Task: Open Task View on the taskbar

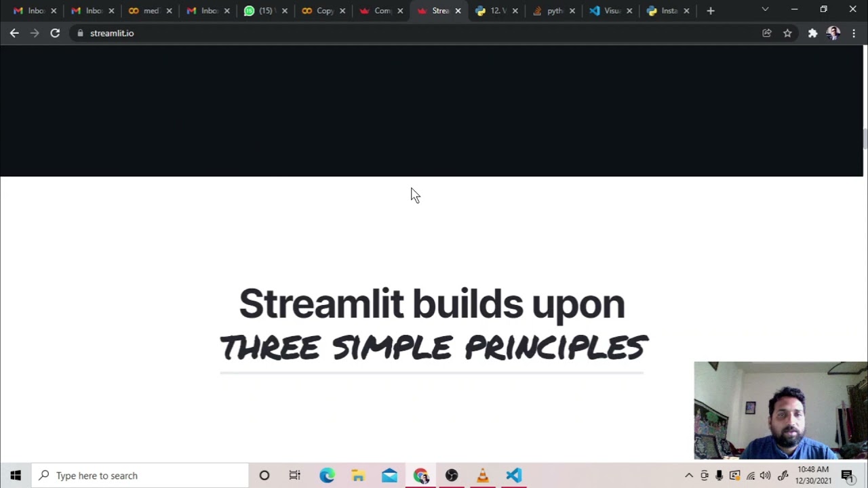Action: (294, 475)
